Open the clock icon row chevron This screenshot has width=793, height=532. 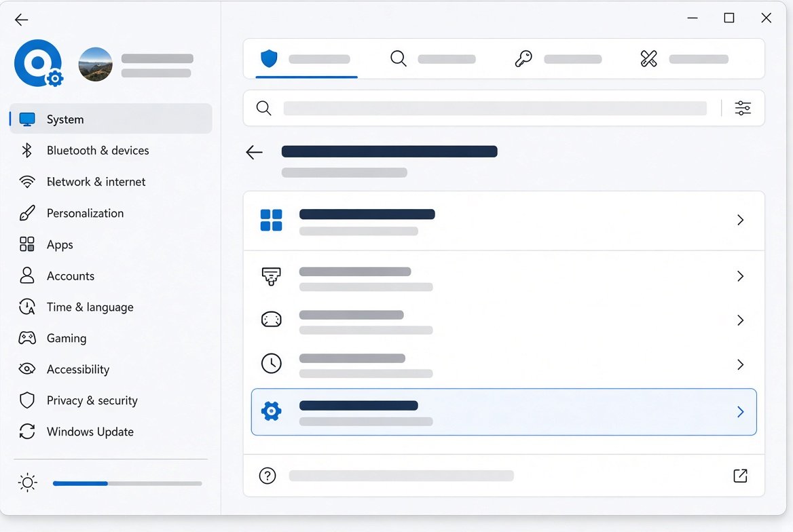tap(741, 364)
